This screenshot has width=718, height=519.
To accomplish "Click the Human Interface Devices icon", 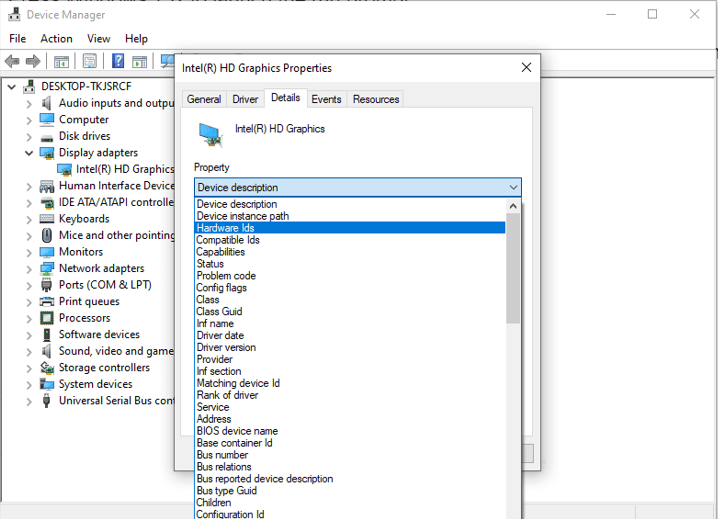I will 47,186.
